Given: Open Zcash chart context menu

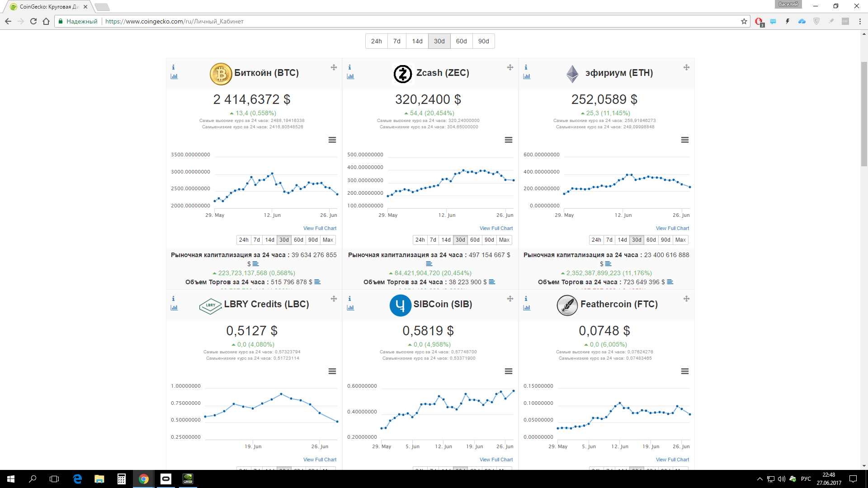Looking at the screenshot, I should 509,140.
